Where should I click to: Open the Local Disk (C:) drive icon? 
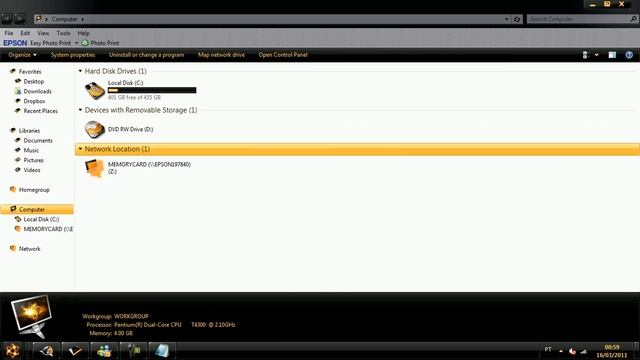tap(95, 90)
